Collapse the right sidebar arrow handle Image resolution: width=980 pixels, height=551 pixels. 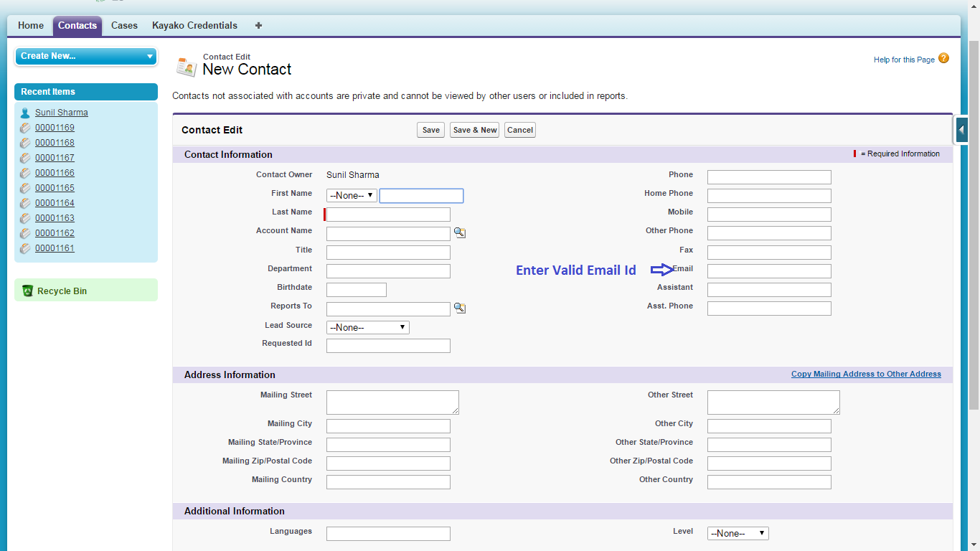click(961, 131)
